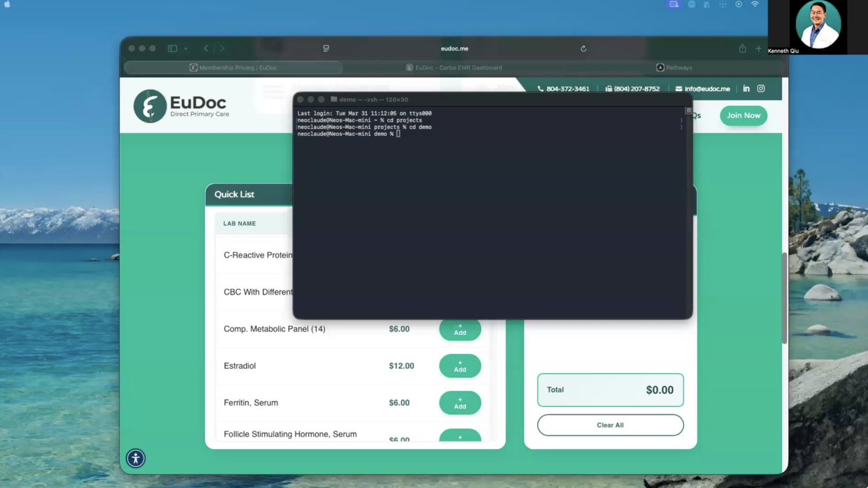Image resolution: width=868 pixels, height=488 pixels.
Task: Click the Safari sidebar toggle icon
Action: tap(172, 48)
